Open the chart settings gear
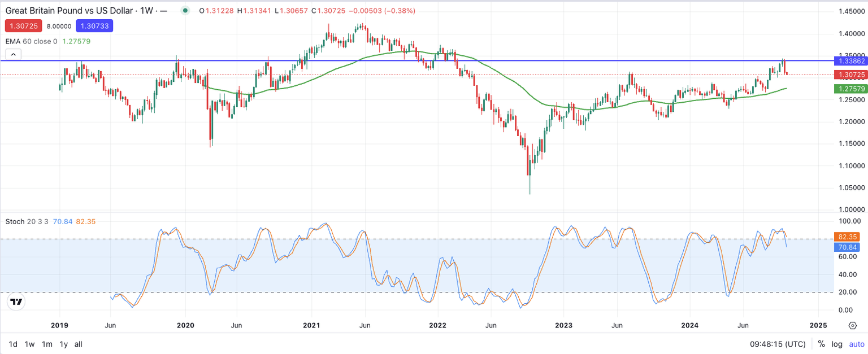868x354 pixels. (853, 325)
